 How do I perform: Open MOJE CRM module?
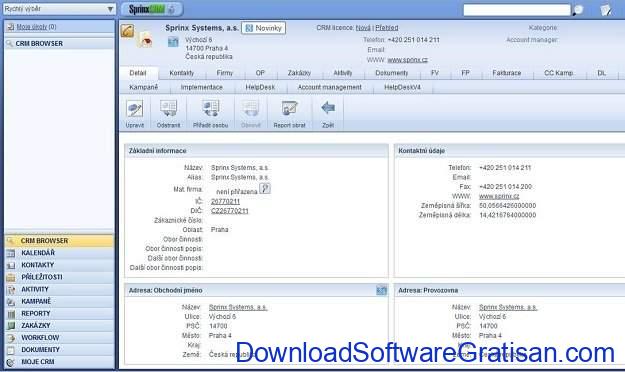click(59, 362)
